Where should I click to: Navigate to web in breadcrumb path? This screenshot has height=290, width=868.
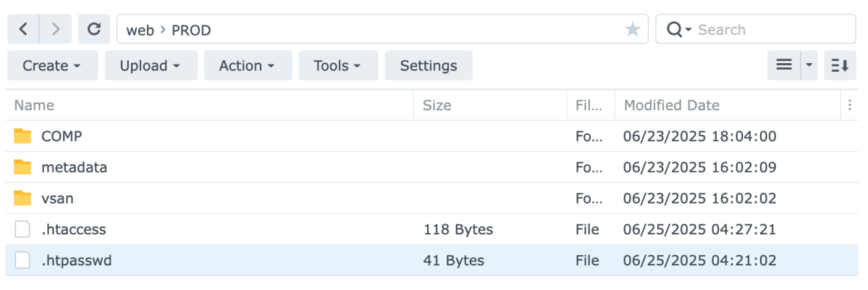(140, 30)
